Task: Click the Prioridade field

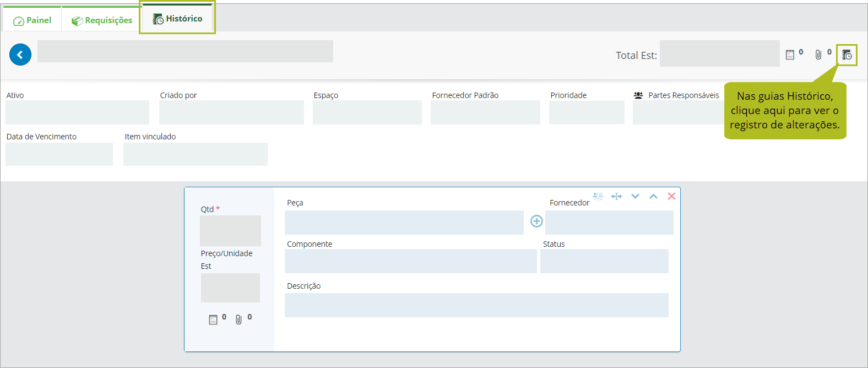Action: [x=587, y=112]
